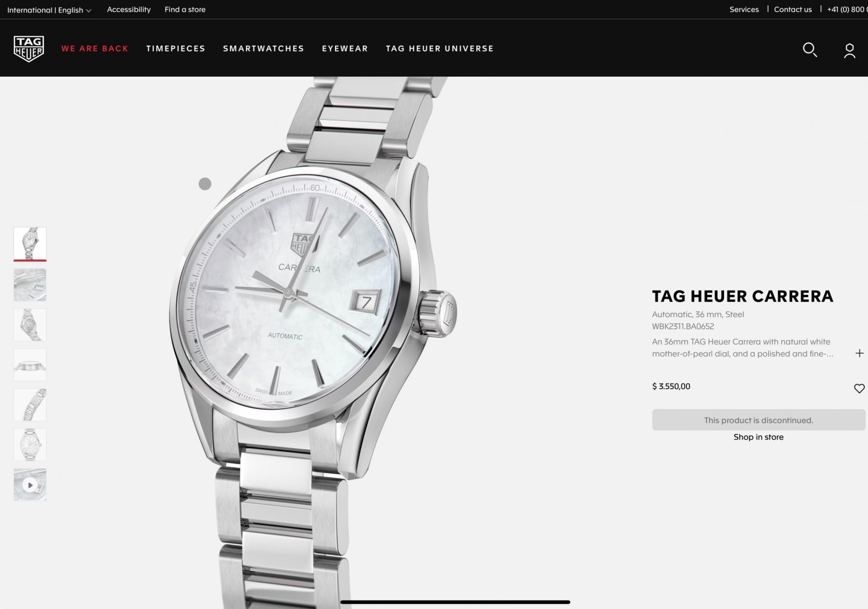Select the bracelet clasp thumbnail

30,405
